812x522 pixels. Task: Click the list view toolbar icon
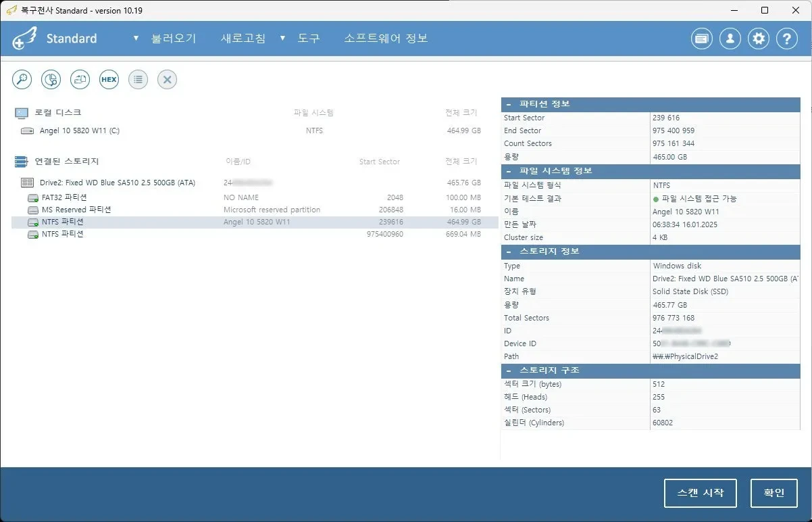point(138,79)
